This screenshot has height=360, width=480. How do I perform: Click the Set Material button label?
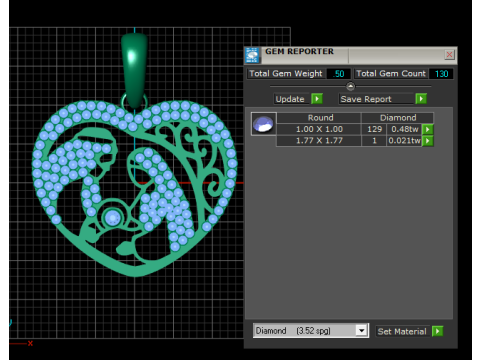coord(402,331)
